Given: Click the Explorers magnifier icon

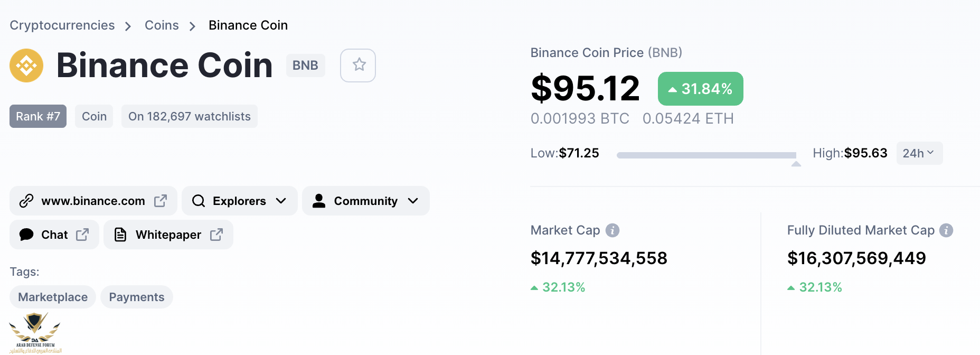Looking at the screenshot, I should click(x=199, y=201).
